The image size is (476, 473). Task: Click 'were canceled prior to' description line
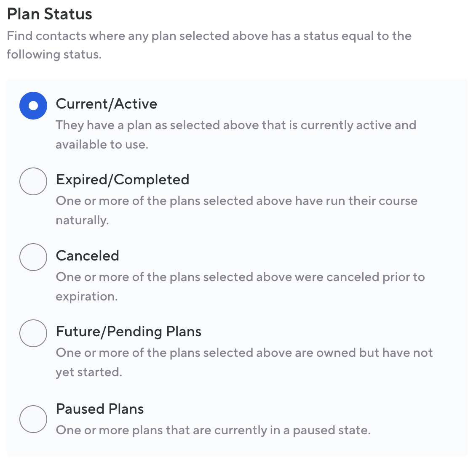(x=240, y=277)
